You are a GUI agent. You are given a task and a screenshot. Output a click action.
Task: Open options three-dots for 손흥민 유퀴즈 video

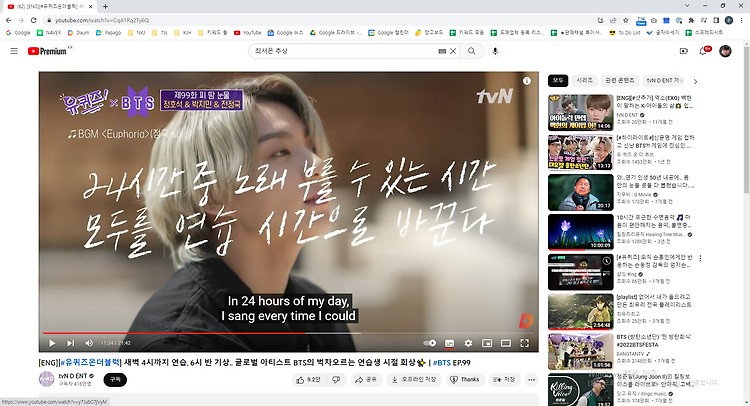click(x=700, y=258)
